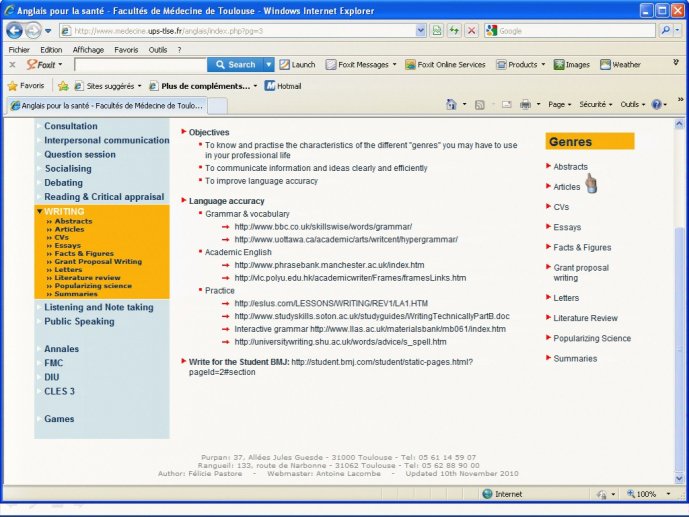The image size is (689, 517).
Task: Open the Outils menu in menu bar
Action: 158,50
